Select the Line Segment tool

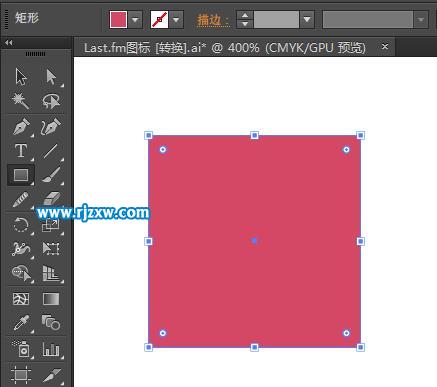(51, 151)
